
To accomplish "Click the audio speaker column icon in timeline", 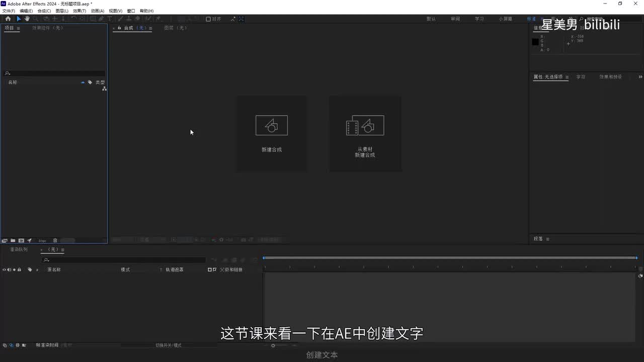I will pos(9,269).
